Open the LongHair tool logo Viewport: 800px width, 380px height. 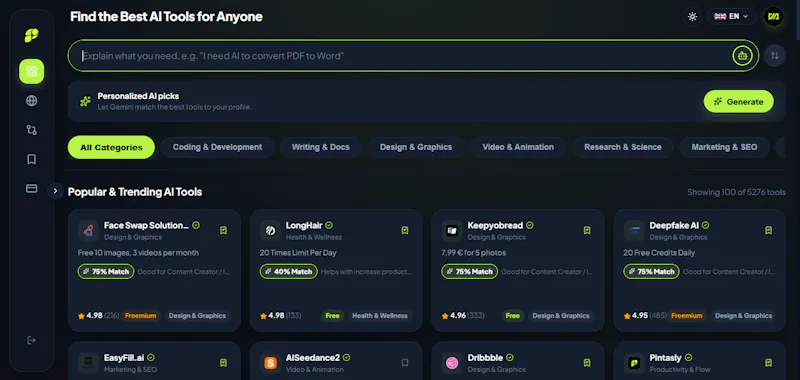270,231
